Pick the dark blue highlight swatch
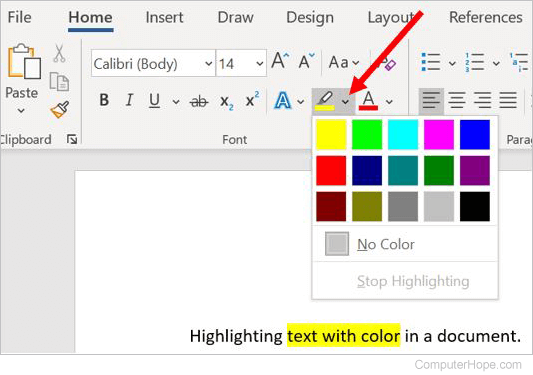The width and height of the screenshot is (533, 375). coord(367,170)
